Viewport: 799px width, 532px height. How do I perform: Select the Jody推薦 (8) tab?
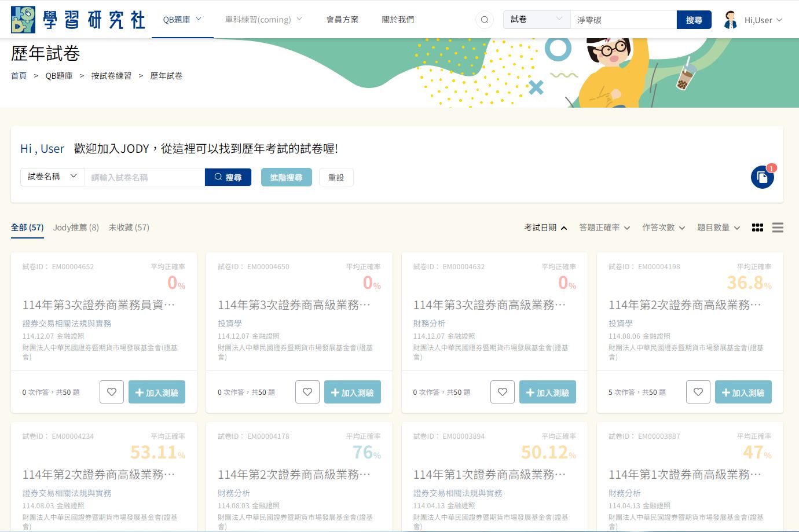[x=76, y=228]
